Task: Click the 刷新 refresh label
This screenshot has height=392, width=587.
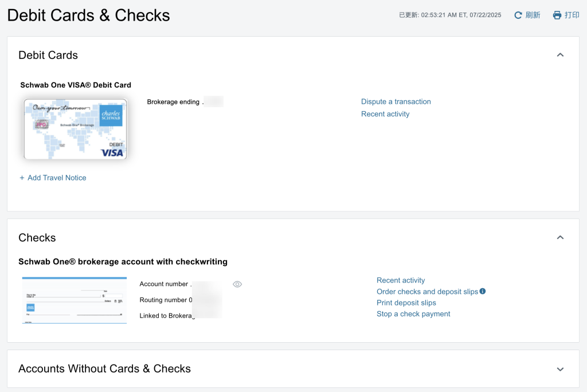Action: (533, 15)
